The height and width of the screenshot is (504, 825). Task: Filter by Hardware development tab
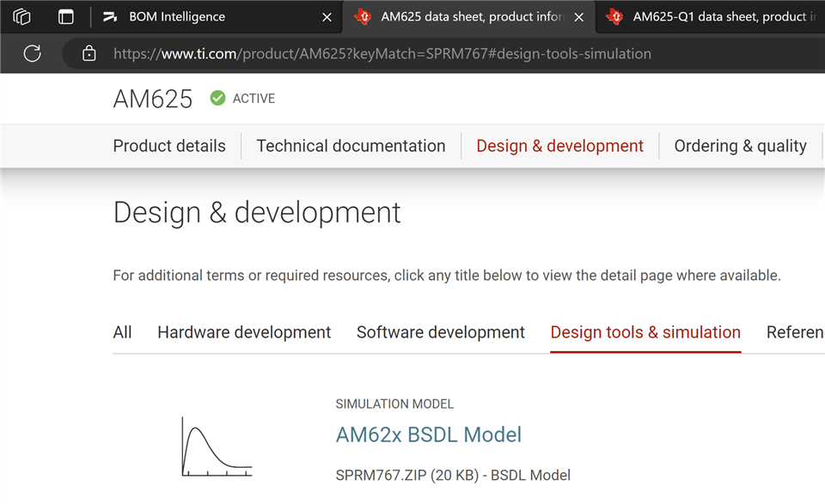click(x=243, y=332)
